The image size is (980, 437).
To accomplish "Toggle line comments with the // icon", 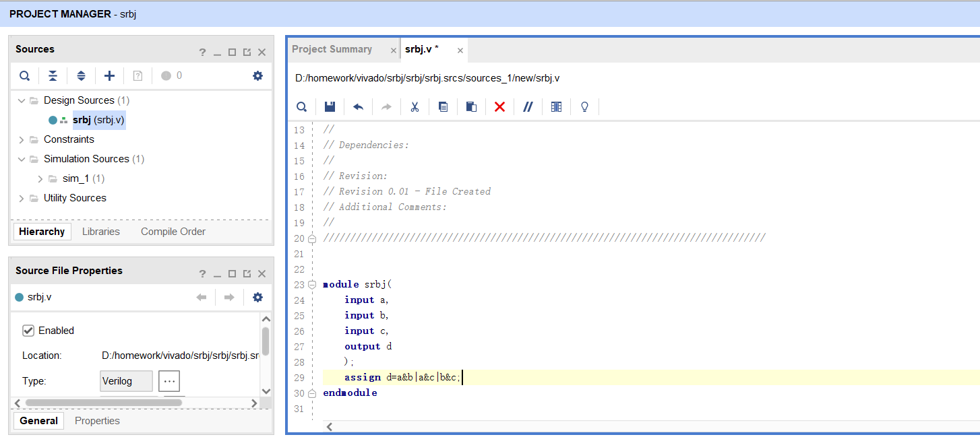I will [528, 107].
